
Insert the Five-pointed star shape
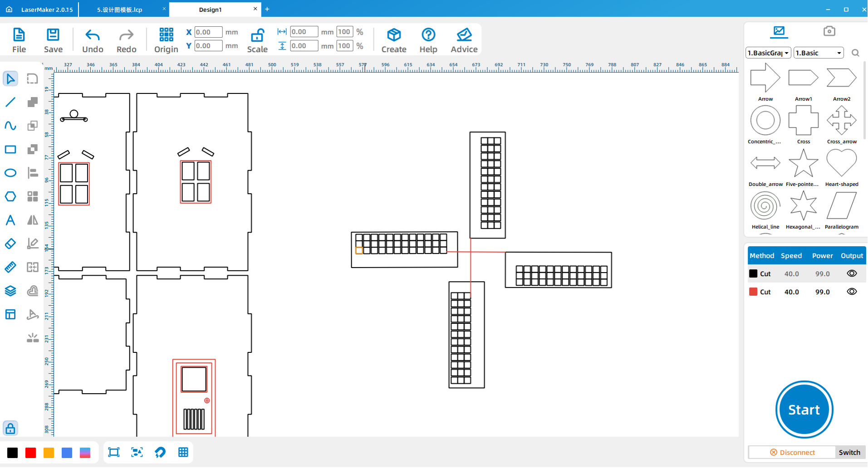pos(803,167)
